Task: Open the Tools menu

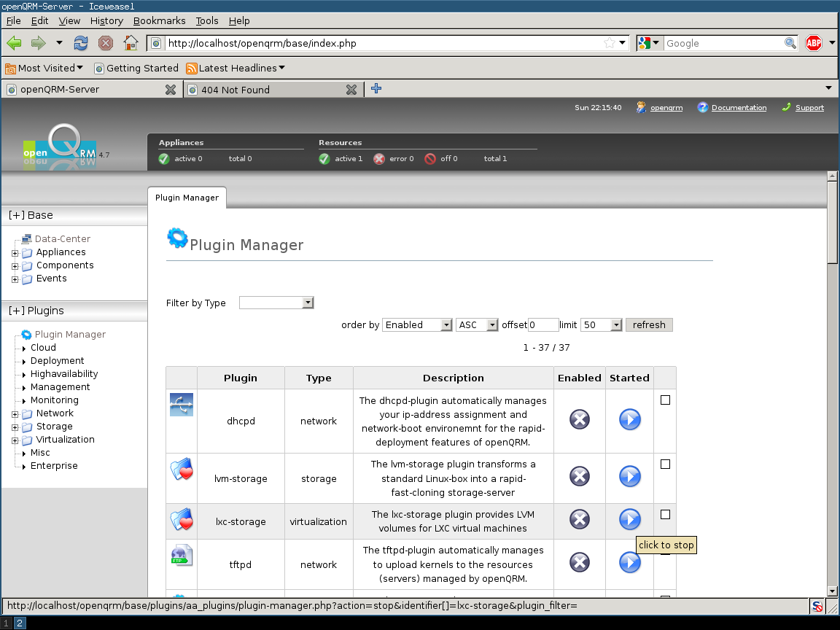Action: (x=207, y=20)
